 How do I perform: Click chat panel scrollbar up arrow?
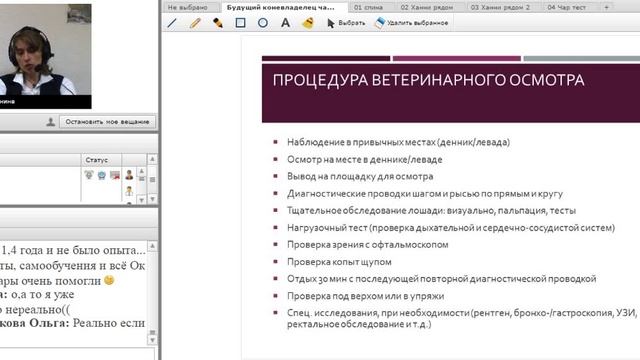tap(152, 246)
